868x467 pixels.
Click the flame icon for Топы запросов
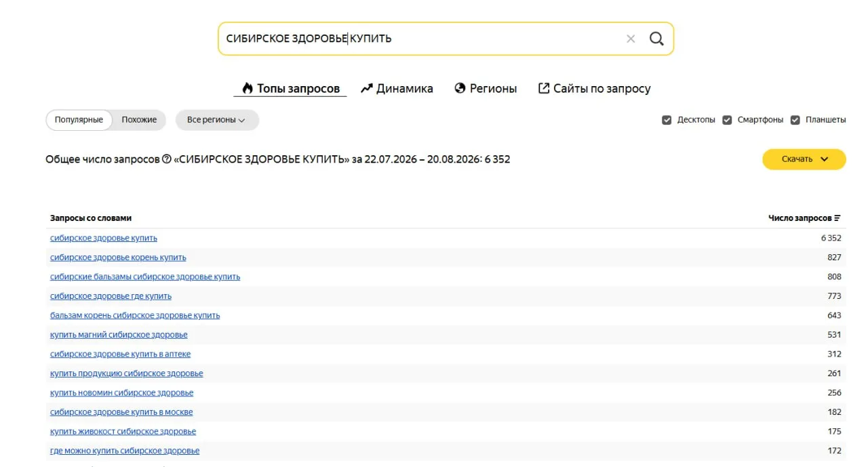[x=248, y=88]
